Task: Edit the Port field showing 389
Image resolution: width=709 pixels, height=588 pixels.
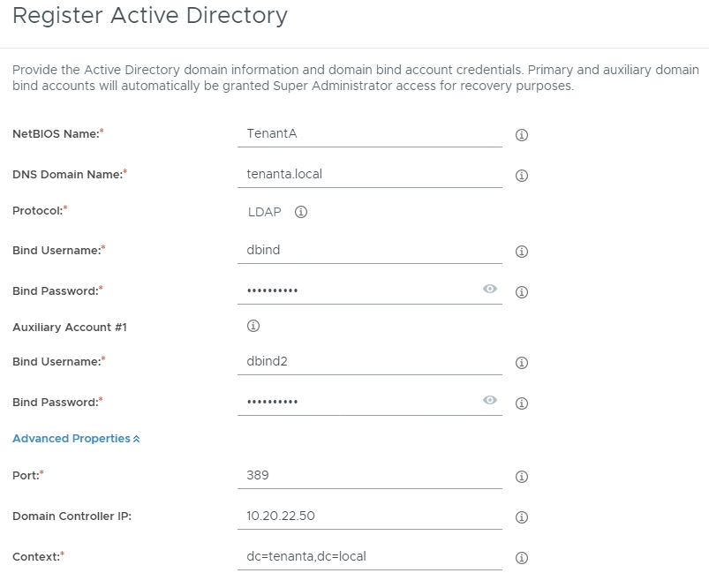Action: point(369,476)
